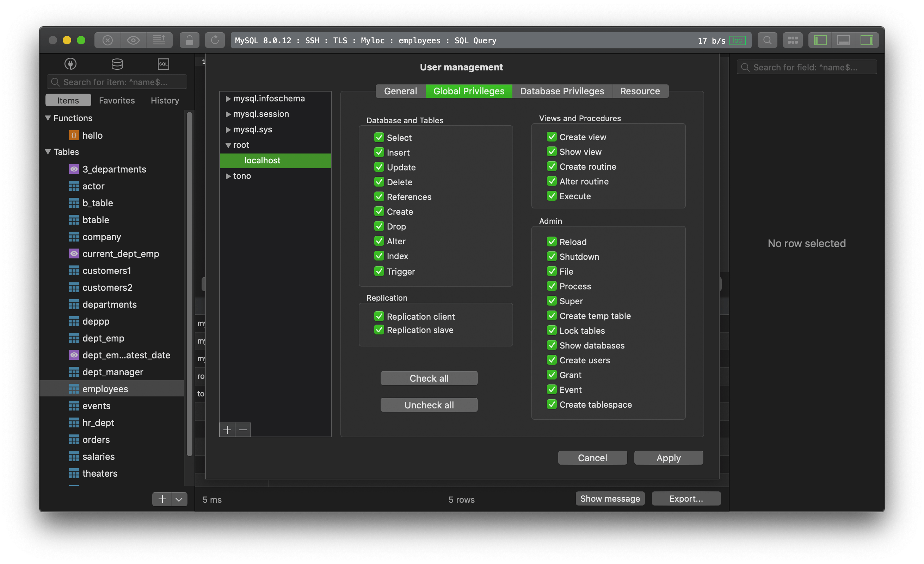The width and height of the screenshot is (924, 564).
Task: Click the connection plug icon in the sidebar
Action: point(70,64)
